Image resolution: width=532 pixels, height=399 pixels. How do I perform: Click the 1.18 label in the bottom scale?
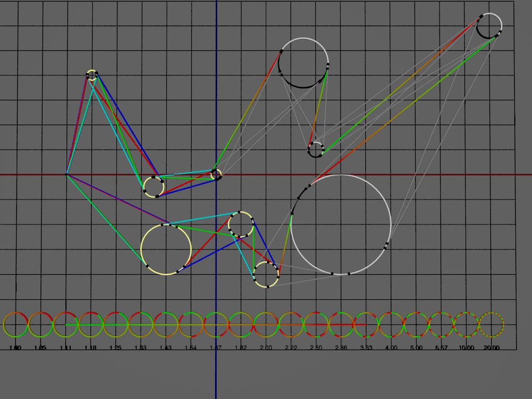tap(91, 348)
